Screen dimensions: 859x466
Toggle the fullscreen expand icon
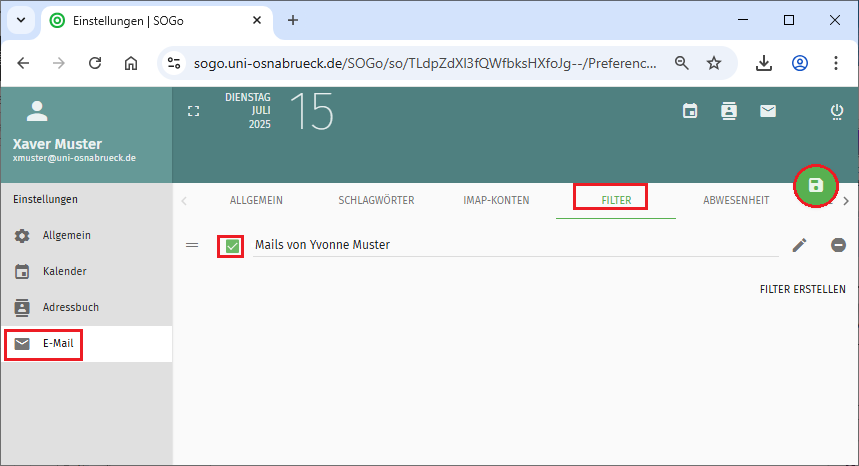pyautogui.click(x=193, y=111)
